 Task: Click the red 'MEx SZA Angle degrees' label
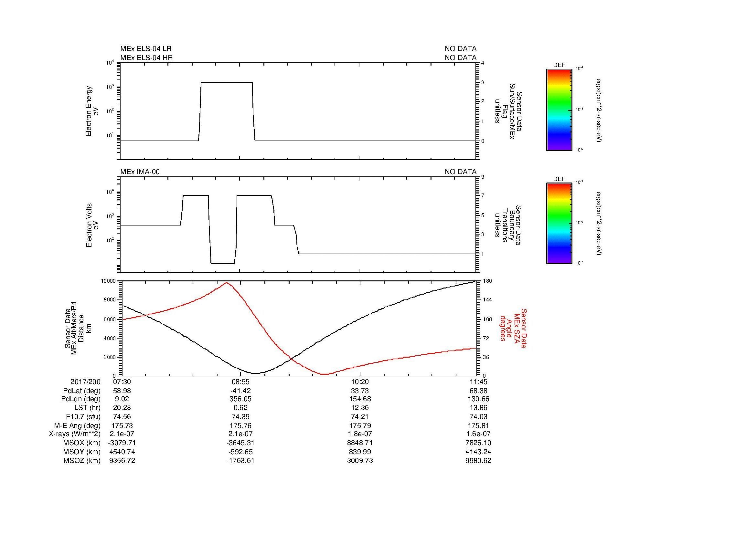[x=513, y=328]
